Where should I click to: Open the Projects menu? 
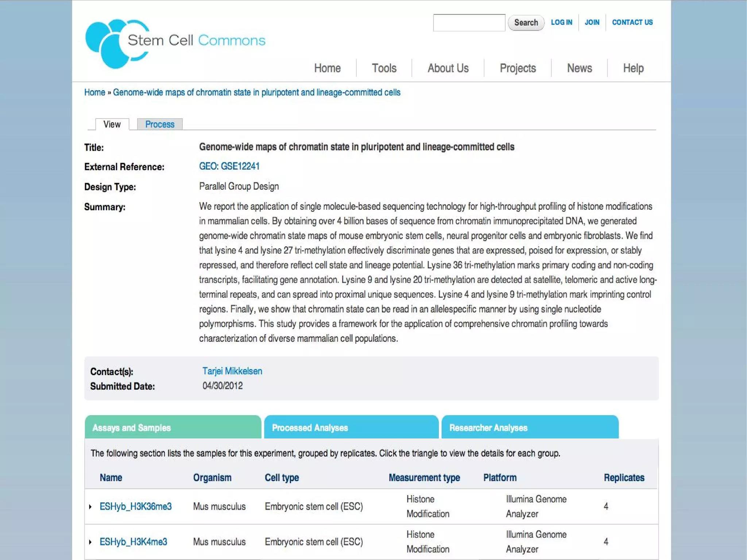click(518, 68)
